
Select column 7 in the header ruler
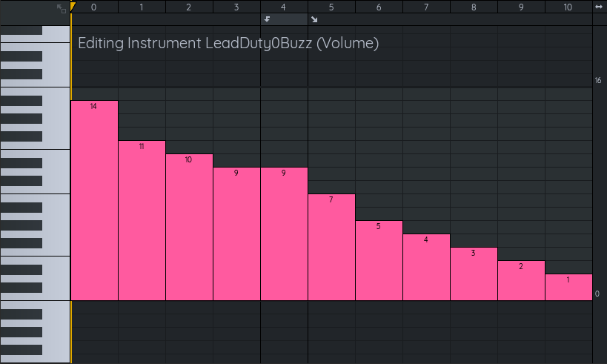pyautogui.click(x=426, y=7)
